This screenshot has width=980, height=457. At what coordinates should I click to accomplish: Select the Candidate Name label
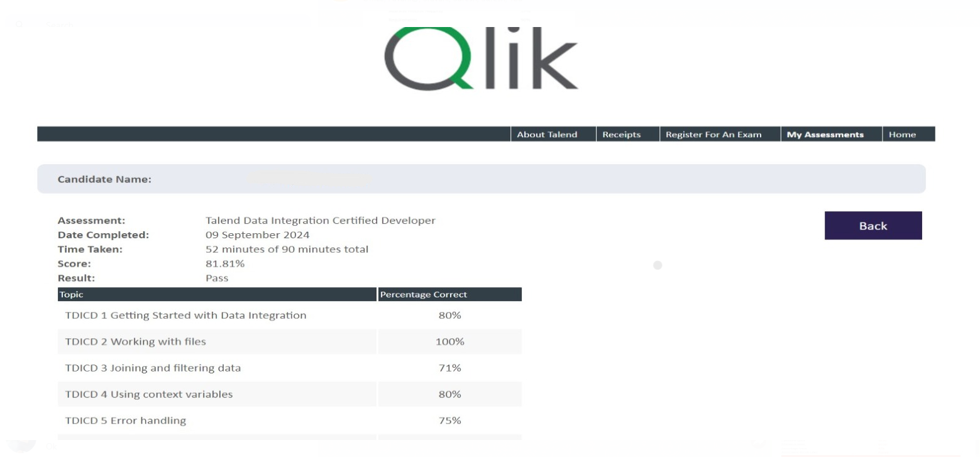click(104, 180)
